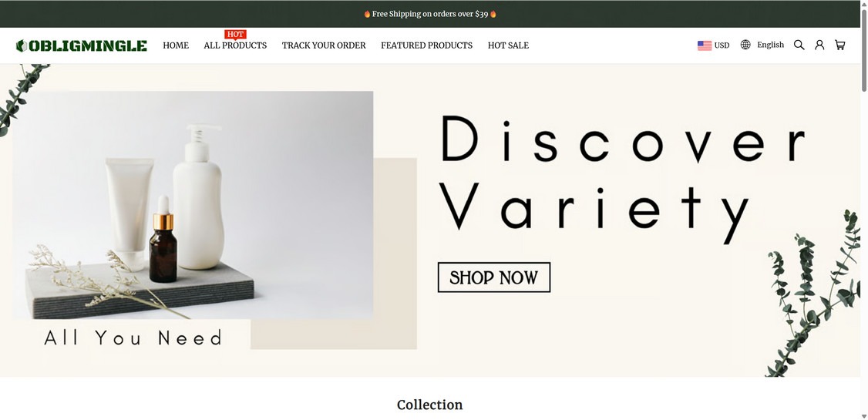The height and width of the screenshot is (420, 868).
Task: Open the user account icon
Action: [x=819, y=45]
